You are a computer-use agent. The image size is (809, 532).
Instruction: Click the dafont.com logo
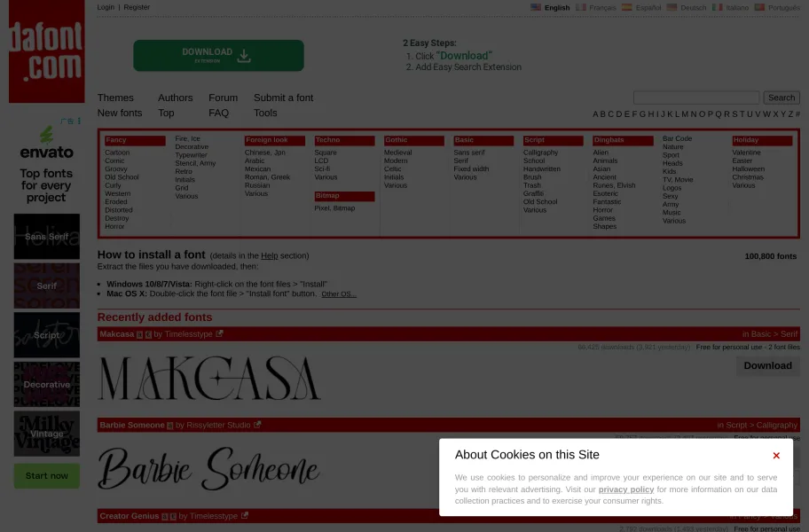(x=46, y=51)
